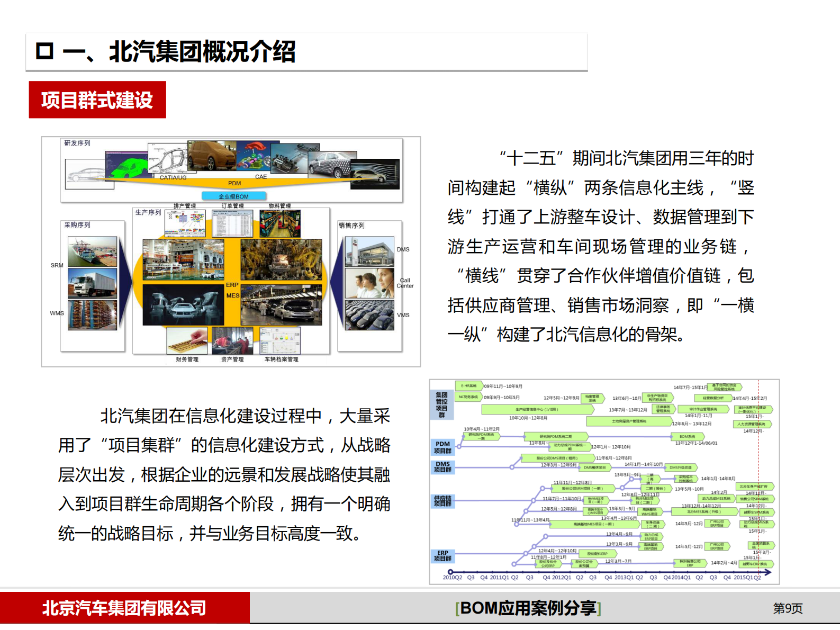Select the NC财务系统 green box
This screenshot has width=840, height=630.
[469, 397]
